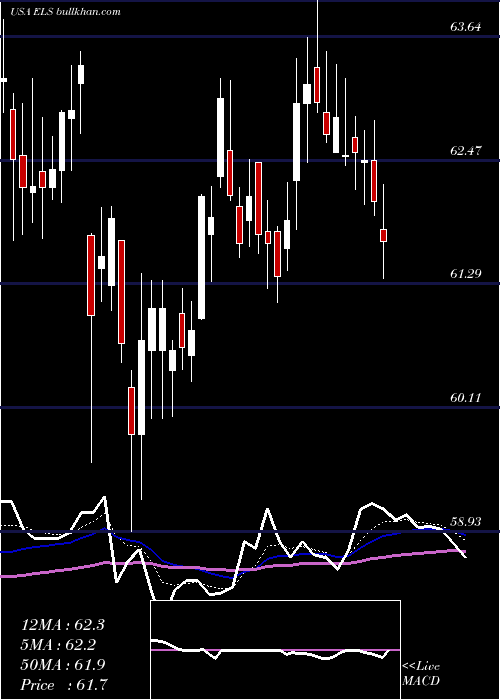Click the Live MACD label
Image resolution: width=500 pixels, height=700 pixels.
(421, 673)
